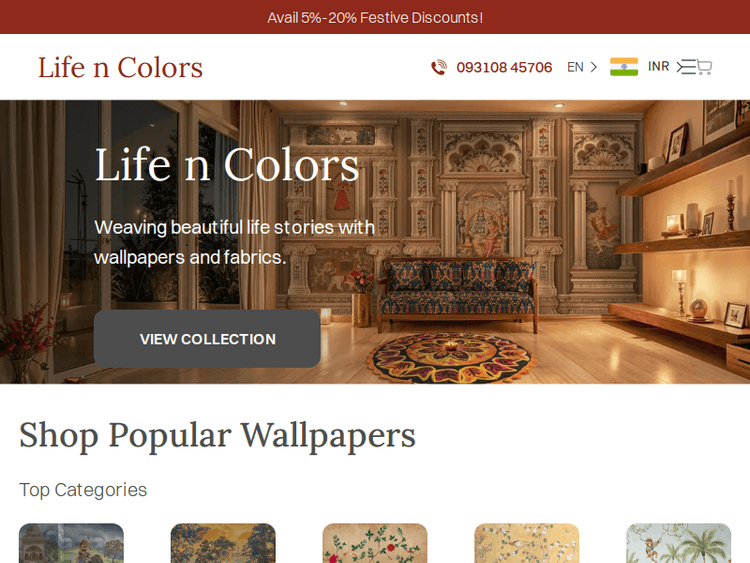
Task: Click the hero tagline about wallpapers and fabrics
Action: pos(234,242)
